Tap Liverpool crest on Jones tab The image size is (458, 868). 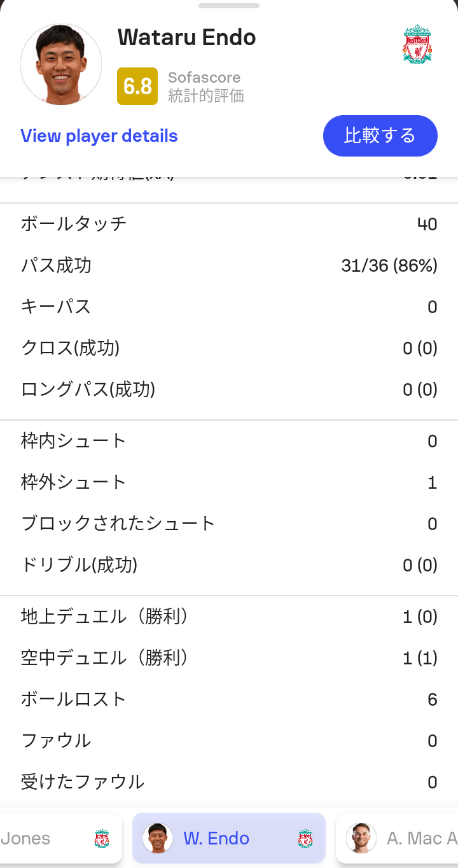tap(102, 838)
